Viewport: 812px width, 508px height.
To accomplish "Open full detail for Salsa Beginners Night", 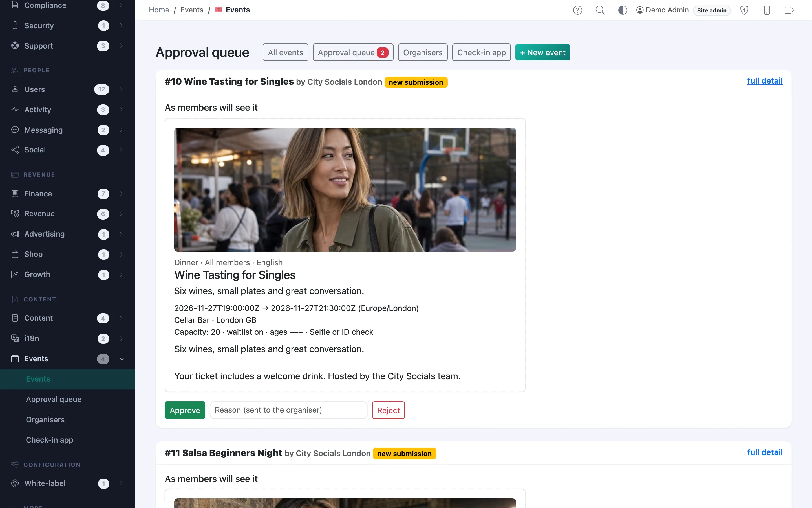I will point(765,452).
